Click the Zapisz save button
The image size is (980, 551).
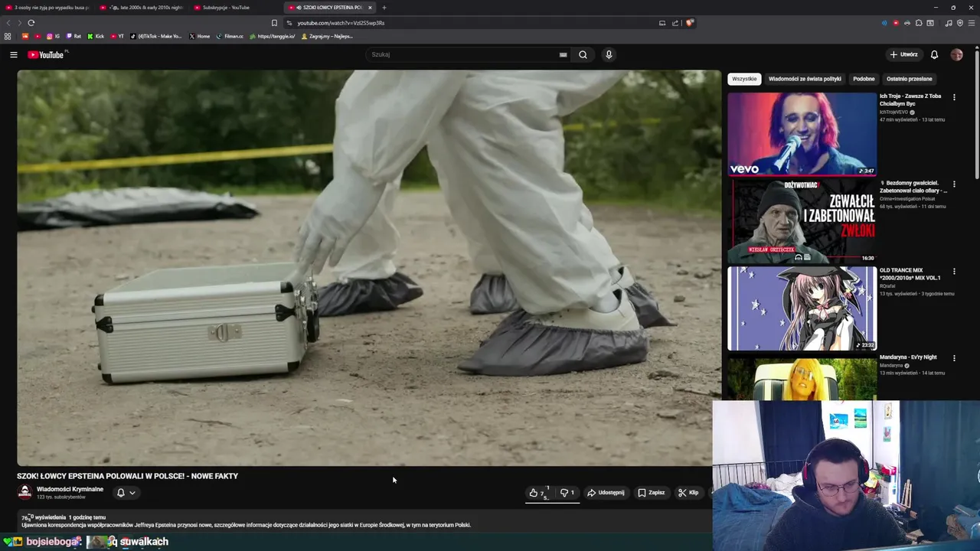click(x=652, y=493)
